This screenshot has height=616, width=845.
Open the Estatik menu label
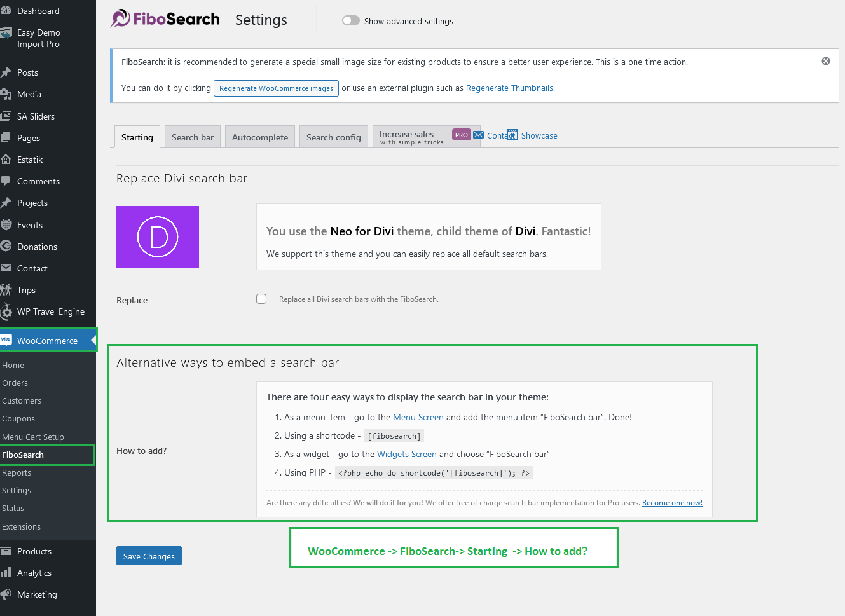click(x=30, y=160)
